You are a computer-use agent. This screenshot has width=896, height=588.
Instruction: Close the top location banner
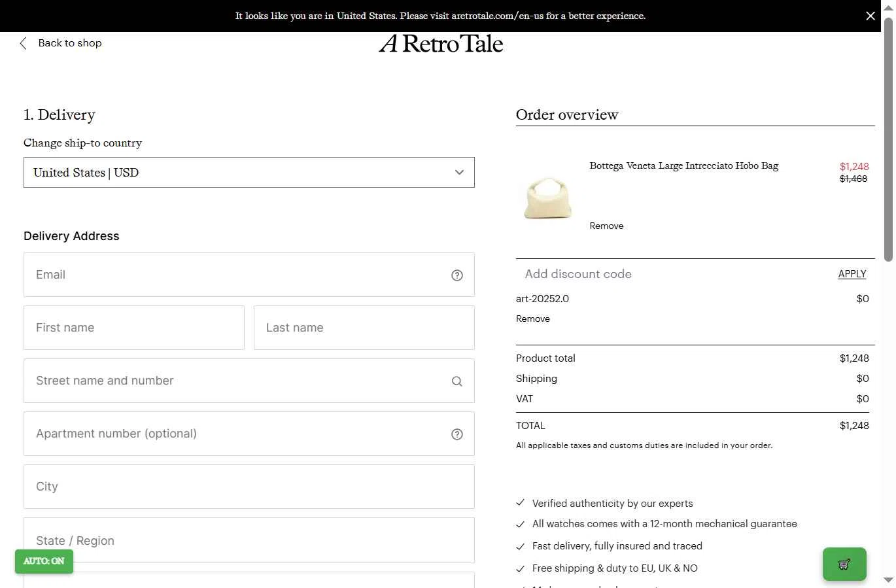tap(870, 16)
